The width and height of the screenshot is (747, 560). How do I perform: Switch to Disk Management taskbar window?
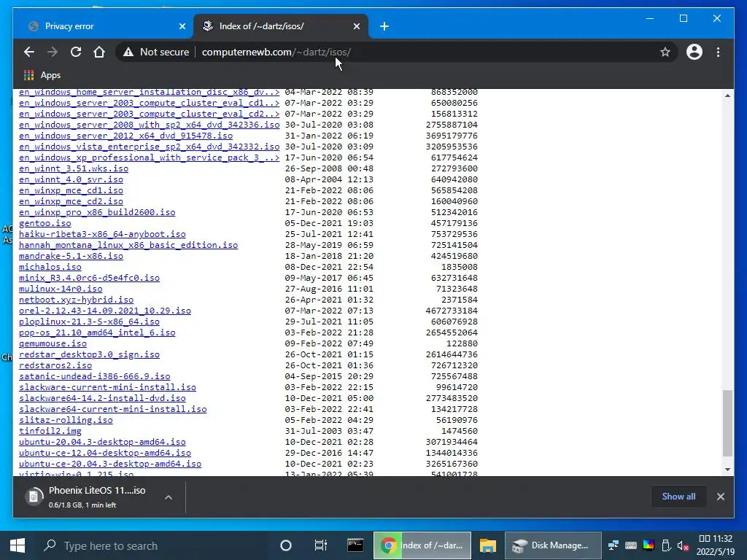coord(553,545)
